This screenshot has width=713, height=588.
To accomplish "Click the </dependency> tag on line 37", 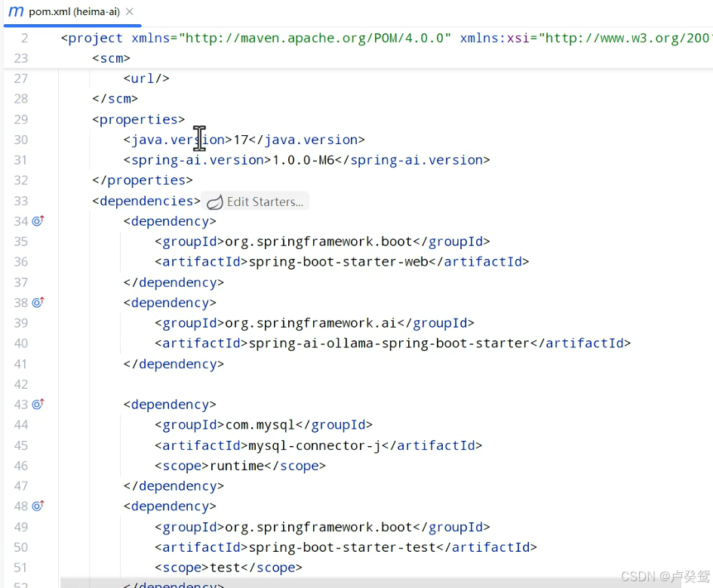I will click(174, 282).
